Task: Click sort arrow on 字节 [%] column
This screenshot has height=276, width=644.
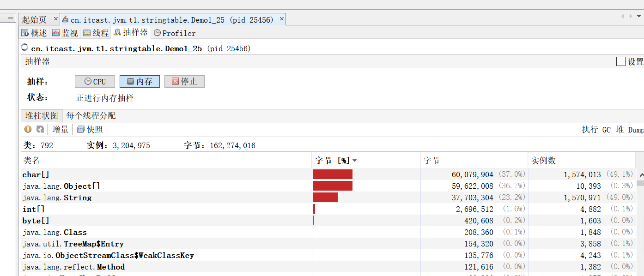Action: [354, 161]
